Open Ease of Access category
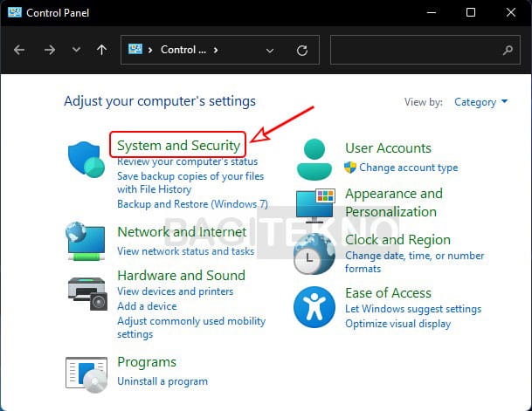 pos(388,293)
